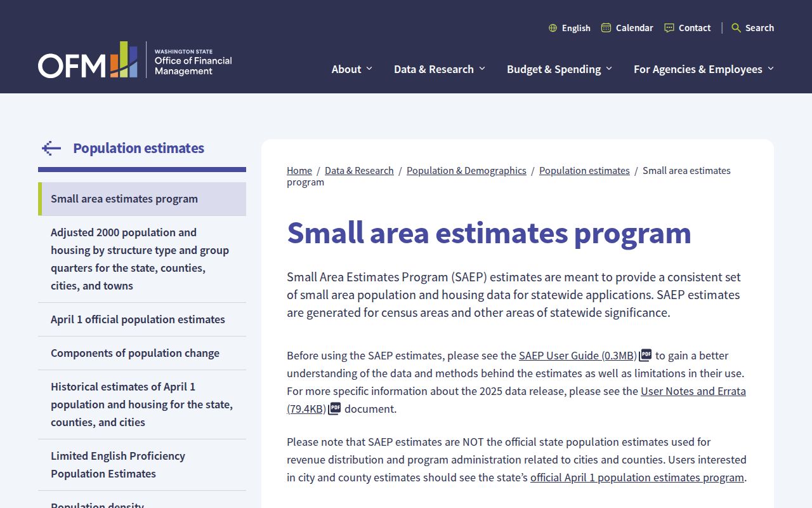Open official April 1 population estimates program link
The image size is (812, 508).
pyautogui.click(x=637, y=478)
